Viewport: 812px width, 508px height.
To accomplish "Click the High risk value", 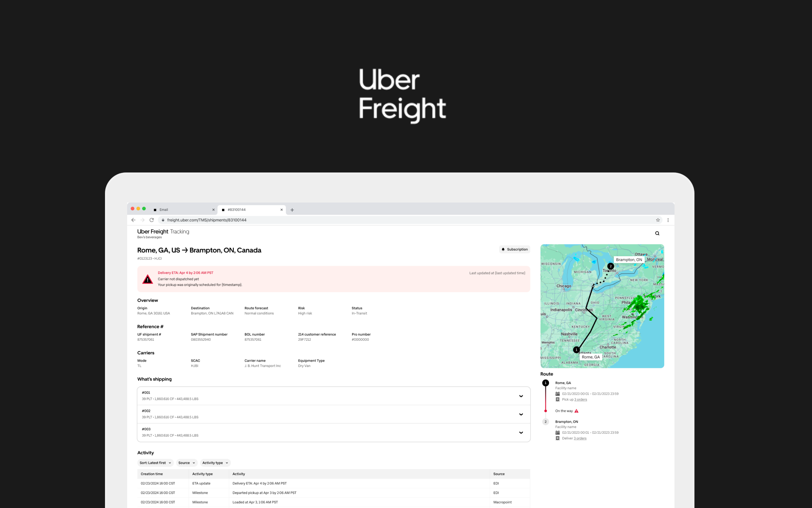I will [x=305, y=313].
